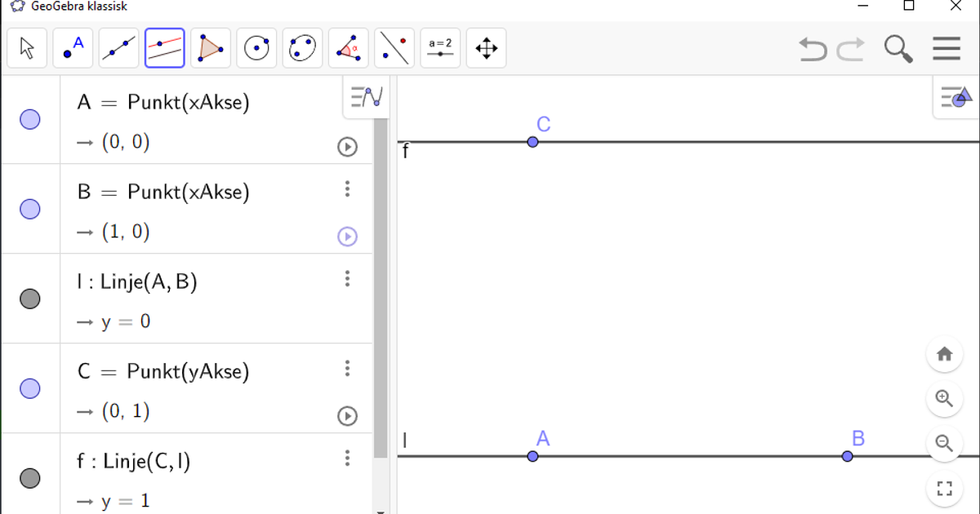Select the Point tool
The height and width of the screenshot is (514, 980).
coord(73,48)
